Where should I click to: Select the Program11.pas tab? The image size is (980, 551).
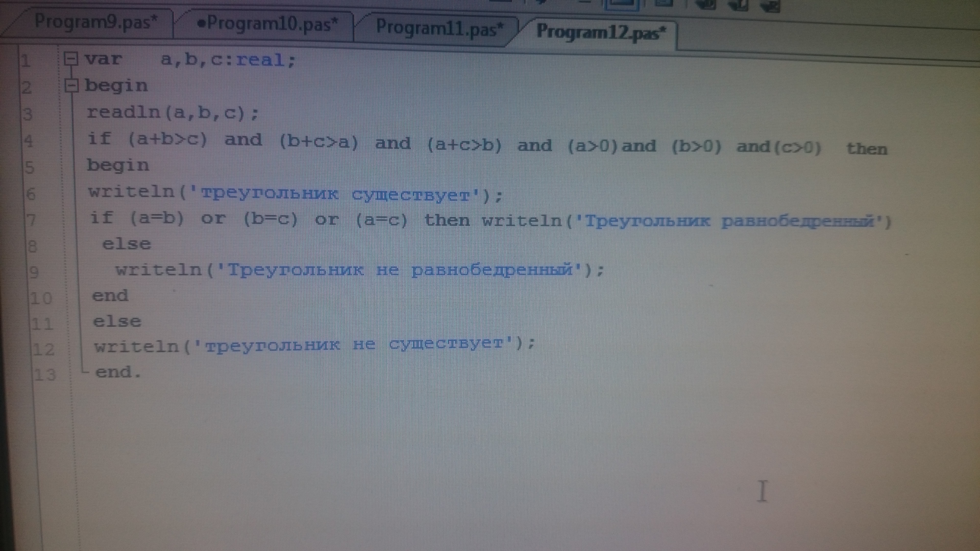(439, 28)
